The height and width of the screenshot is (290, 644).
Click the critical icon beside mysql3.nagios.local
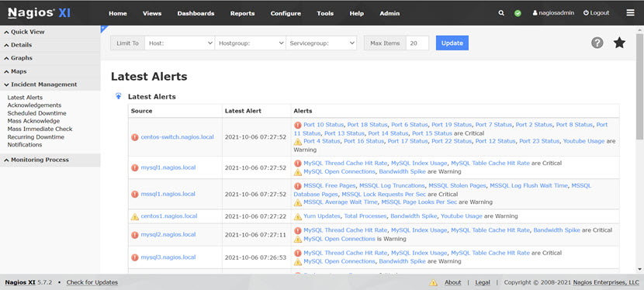click(x=135, y=257)
